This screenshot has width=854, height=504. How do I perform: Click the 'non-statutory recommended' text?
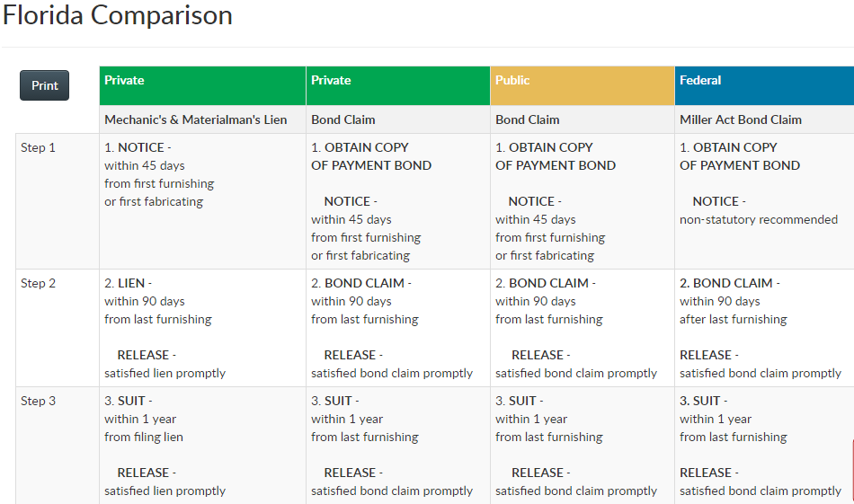pyautogui.click(x=758, y=219)
